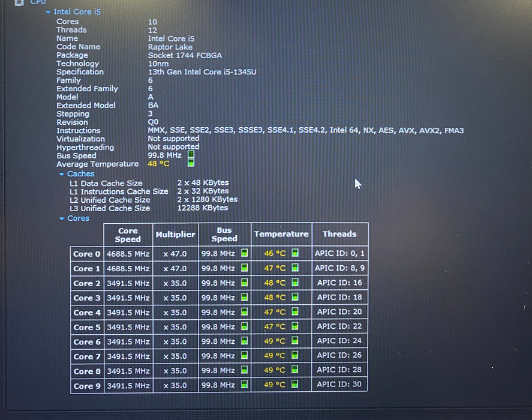Click Core 0 bus speed indicator icon
532x420 pixels.
click(x=244, y=253)
